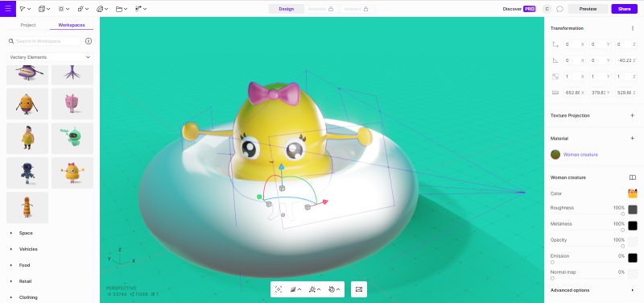Image resolution: width=644 pixels, height=303 pixels.
Task: Open the AR/interaction tool at toolbar end
Action: click(x=138, y=9)
